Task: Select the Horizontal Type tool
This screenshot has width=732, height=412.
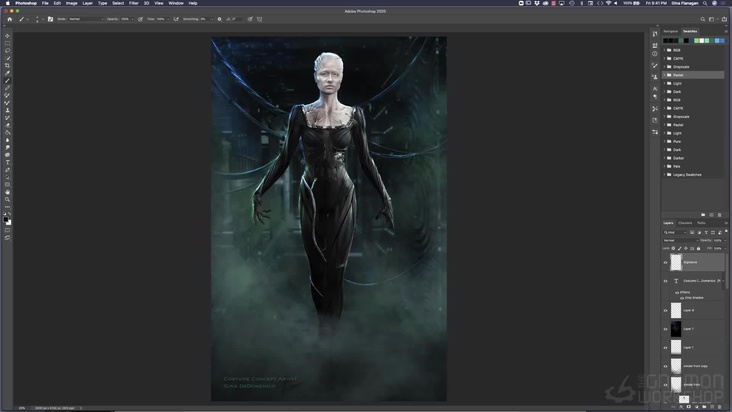Action: click(x=7, y=163)
